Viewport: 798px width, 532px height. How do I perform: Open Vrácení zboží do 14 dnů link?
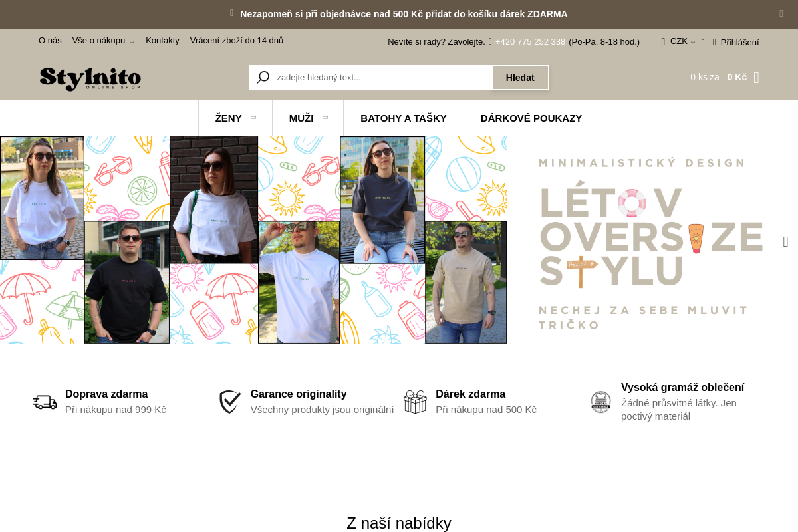237,41
